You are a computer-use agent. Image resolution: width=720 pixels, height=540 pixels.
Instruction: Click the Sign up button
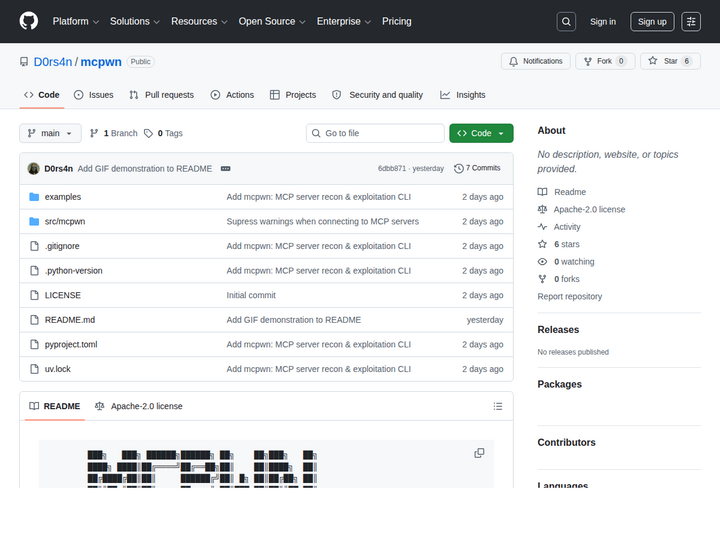pyautogui.click(x=652, y=22)
